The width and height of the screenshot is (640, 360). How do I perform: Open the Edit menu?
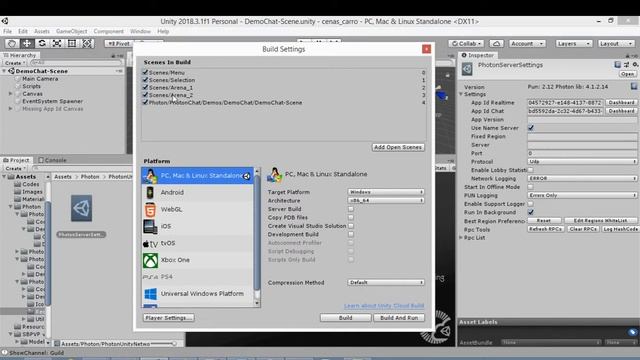23,31
